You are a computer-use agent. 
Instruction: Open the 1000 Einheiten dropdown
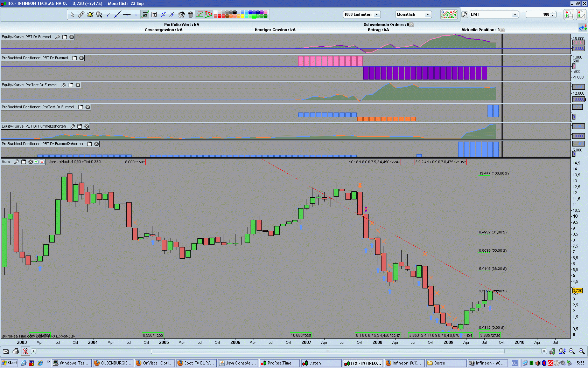coord(362,14)
